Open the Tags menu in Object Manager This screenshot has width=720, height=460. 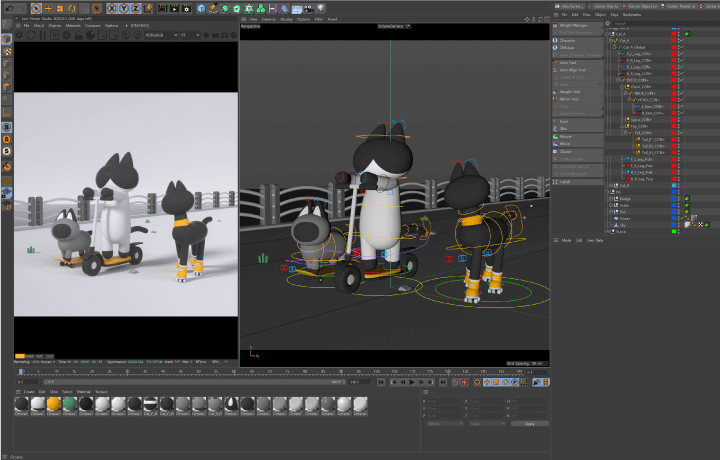(x=614, y=15)
